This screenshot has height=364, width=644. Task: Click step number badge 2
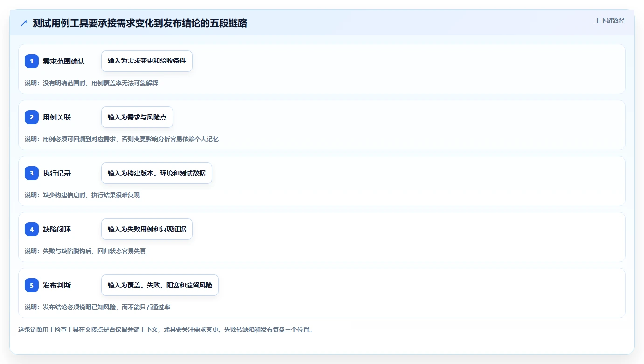pos(32,117)
